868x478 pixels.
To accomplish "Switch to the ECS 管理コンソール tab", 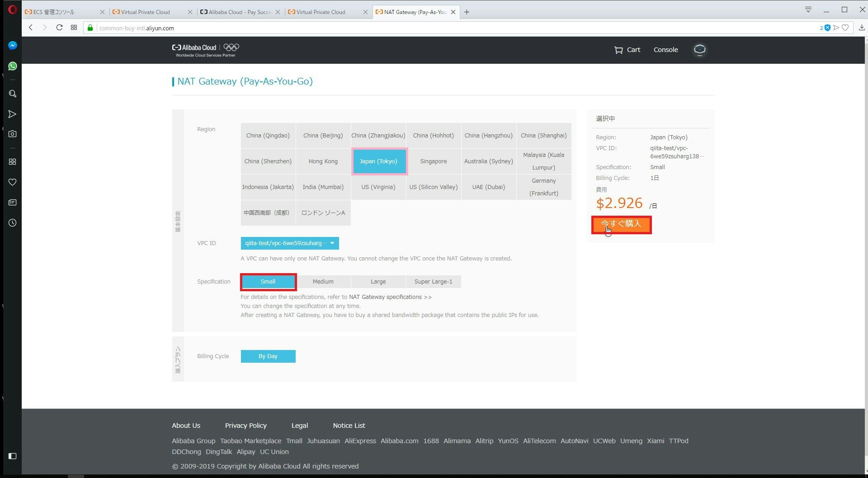I will coord(65,12).
